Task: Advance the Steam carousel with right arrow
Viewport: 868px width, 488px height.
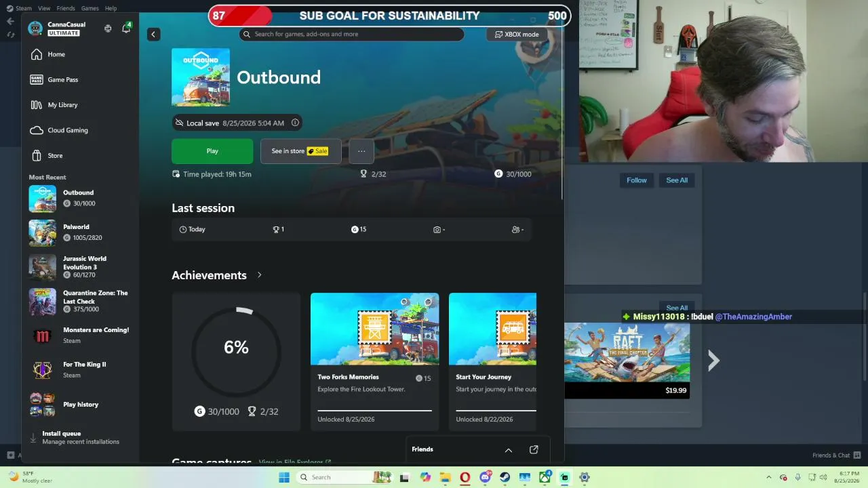Action: 713,361
